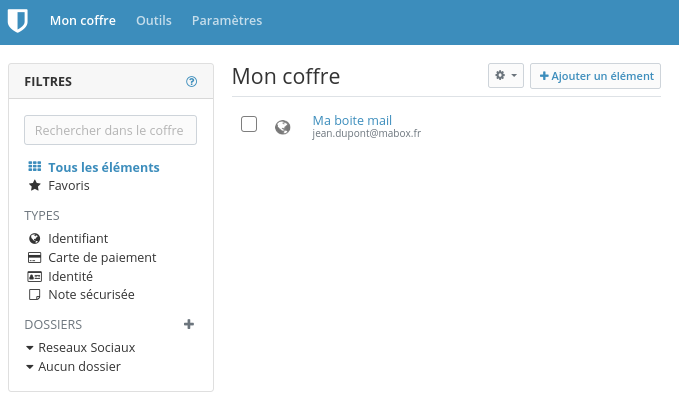Viewport: 679px width, 418px height.
Task: Click the grid icon for Tous les éléments
Action: [x=35, y=166]
